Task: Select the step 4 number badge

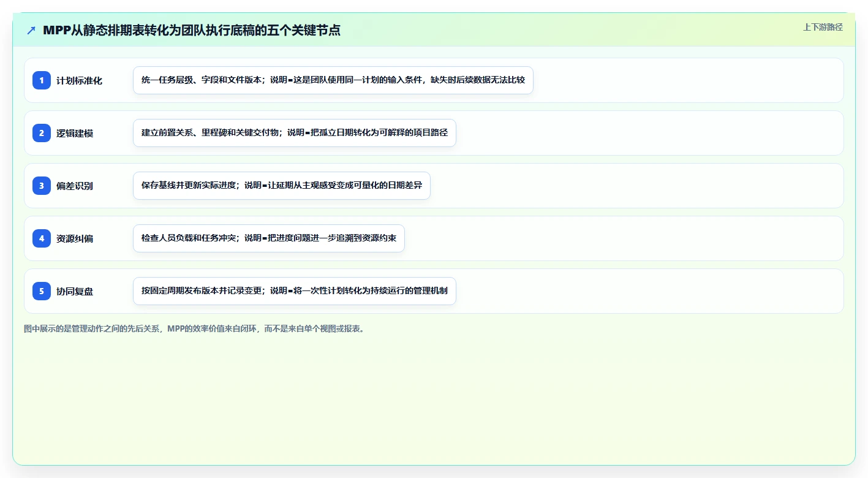Action: (42, 238)
